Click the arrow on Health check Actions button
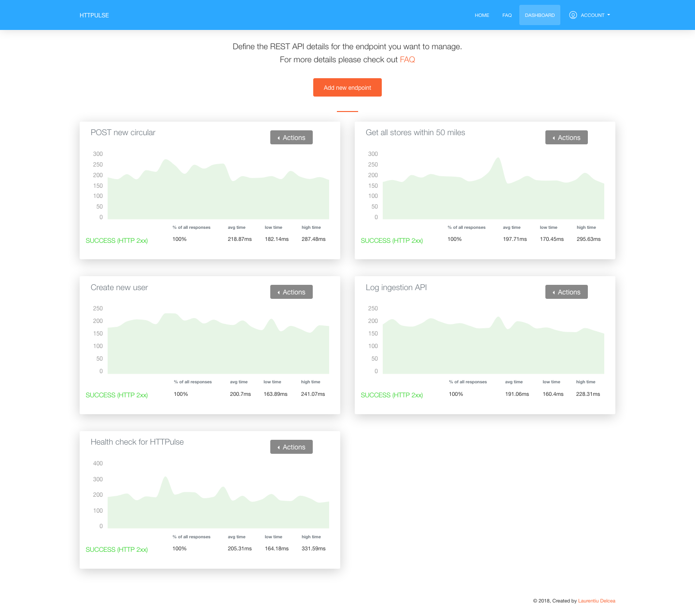The image size is (695, 616). coord(278,447)
